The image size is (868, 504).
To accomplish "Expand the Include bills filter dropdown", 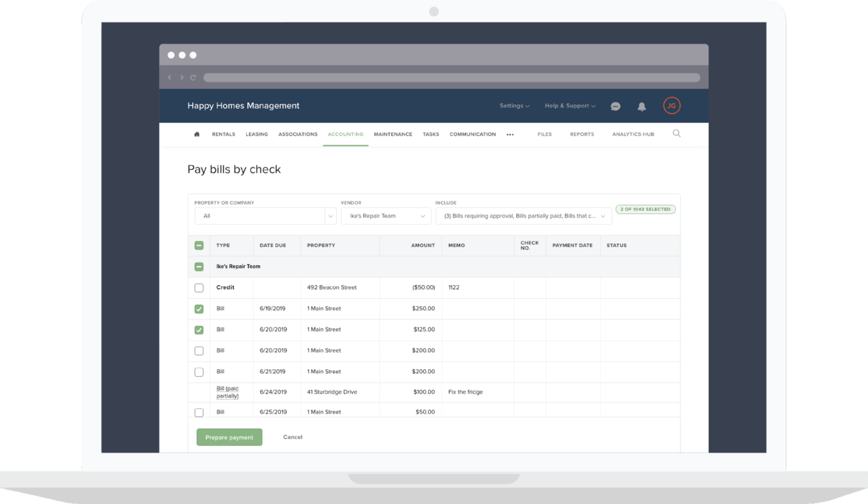I will [524, 216].
